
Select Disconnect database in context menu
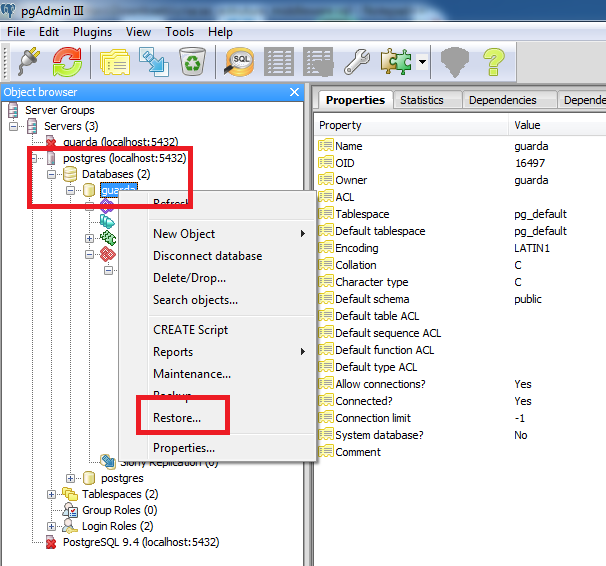(x=231, y=256)
